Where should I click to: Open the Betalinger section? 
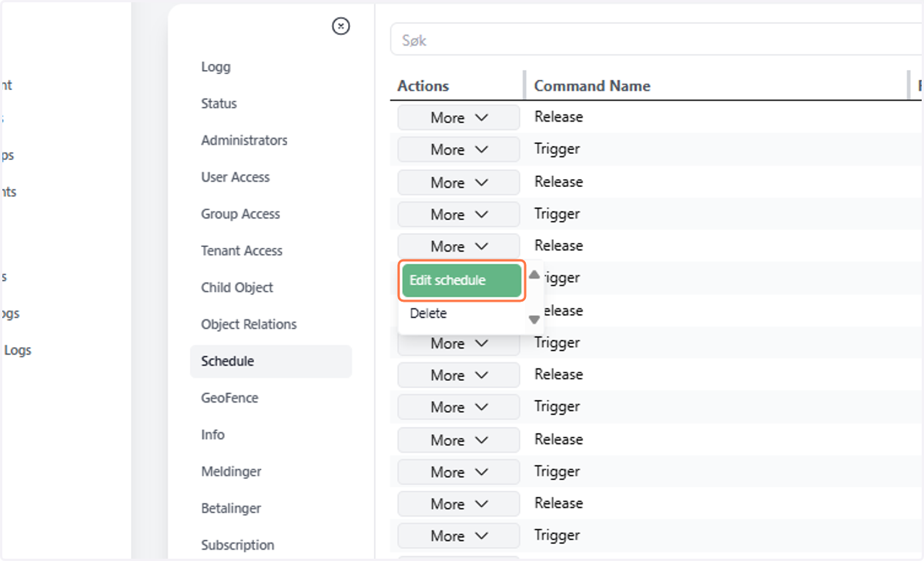(x=231, y=508)
